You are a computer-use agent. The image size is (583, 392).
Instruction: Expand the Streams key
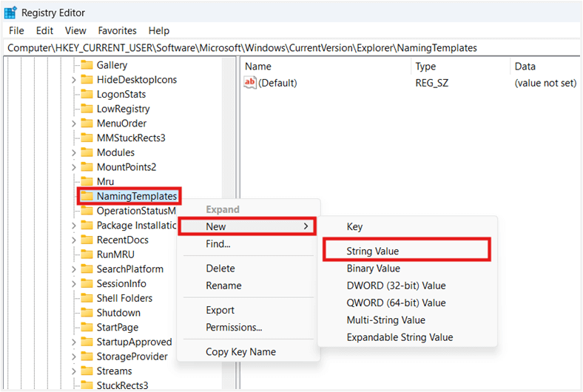(74, 371)
